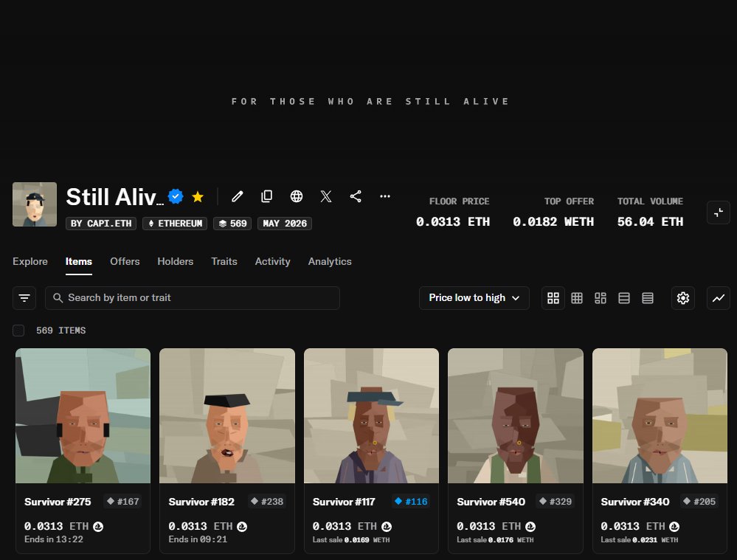Click the Ends in 13:22 text
The width and height of the screenshot is (737, 560).
pos(54,539)
